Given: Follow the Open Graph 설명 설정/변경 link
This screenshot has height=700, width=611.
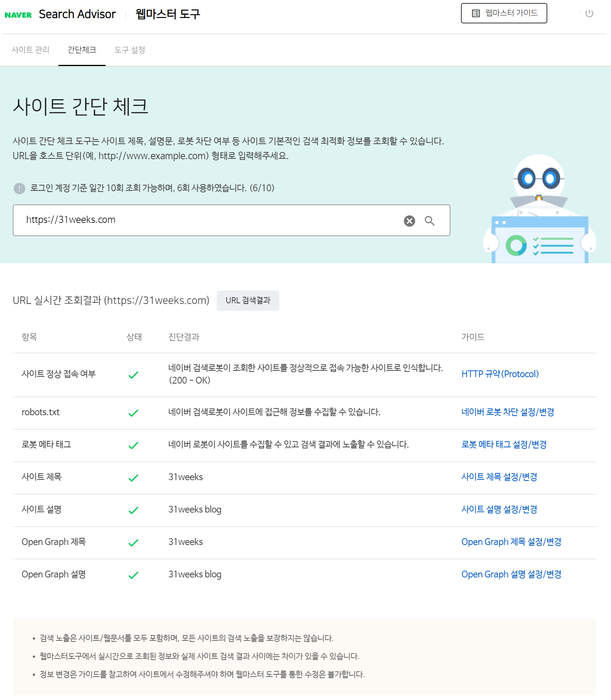Looking at the screenshot, I should tap(511, 574).
